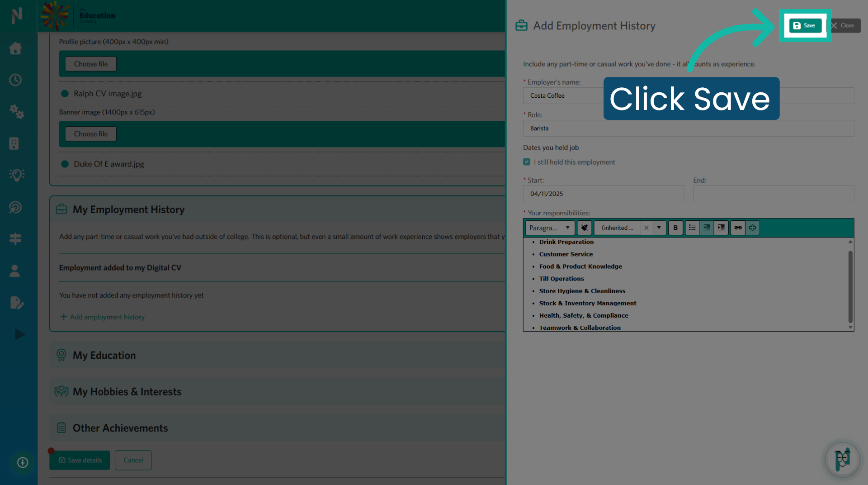Screen dimensions: 868x485
Task: Open the Paragraph format dropdown
Action: (x=550, y=228)
